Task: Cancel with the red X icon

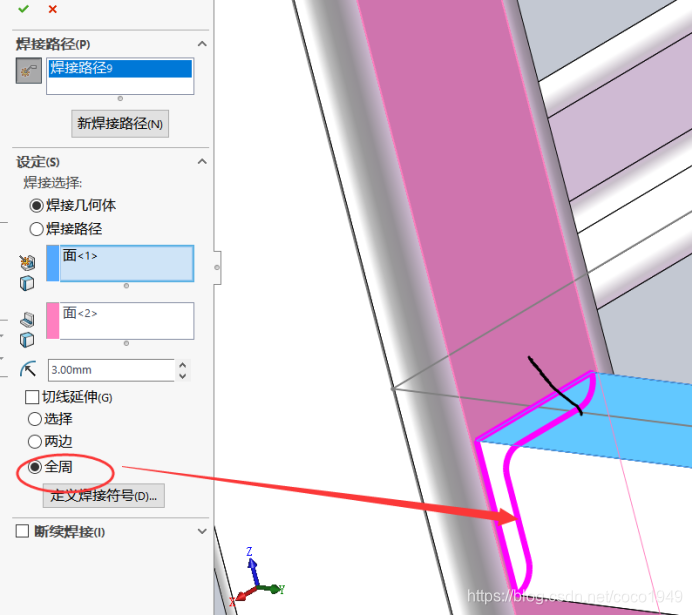Action: click(53, 9)
